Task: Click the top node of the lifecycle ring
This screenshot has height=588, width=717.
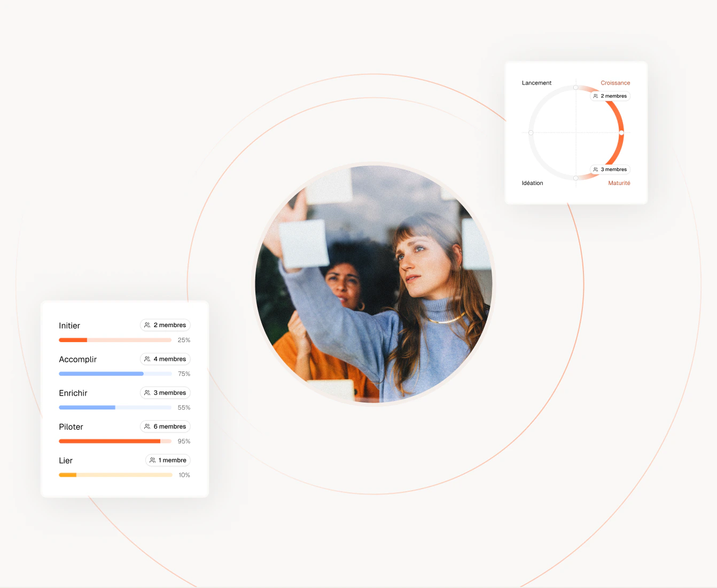Action: 575,87
